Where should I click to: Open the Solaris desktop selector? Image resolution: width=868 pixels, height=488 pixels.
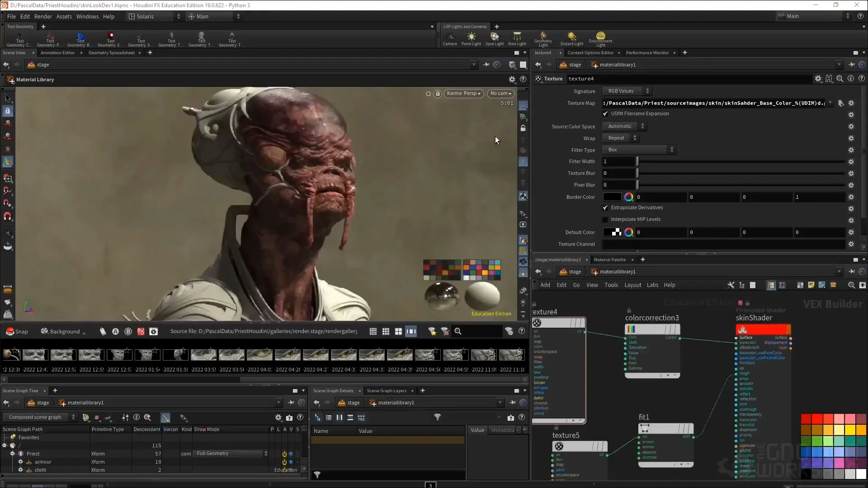(x=154, y=16)
